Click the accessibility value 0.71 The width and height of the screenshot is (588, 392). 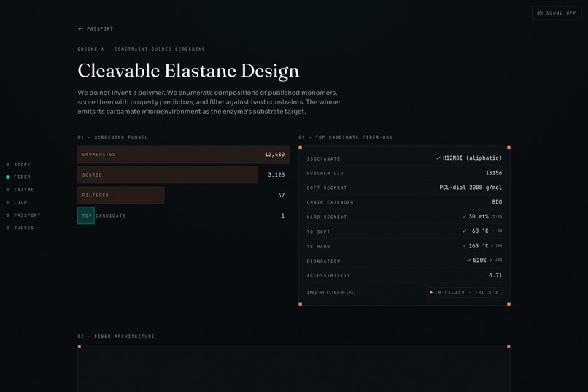[x=495, y=275]
